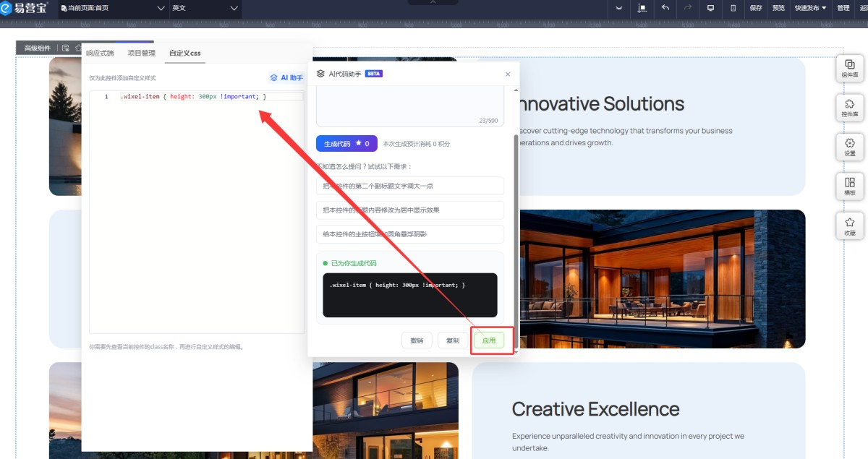This screenshot has width=868, height=459.
Task: Click the AI 助手 button
Action: pyautogui.click(x=286, y=77)
